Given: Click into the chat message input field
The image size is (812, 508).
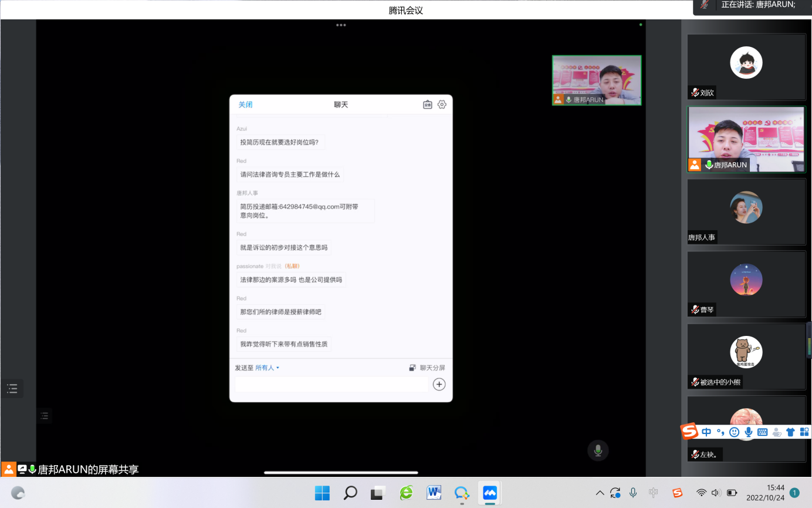Looking at the screenshot, I should coord(331,384).
